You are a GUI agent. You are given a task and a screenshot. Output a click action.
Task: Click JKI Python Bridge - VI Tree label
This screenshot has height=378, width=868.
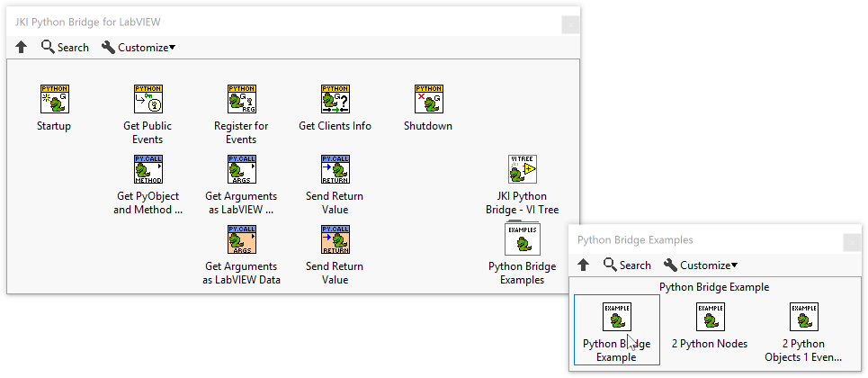[522, 202]
